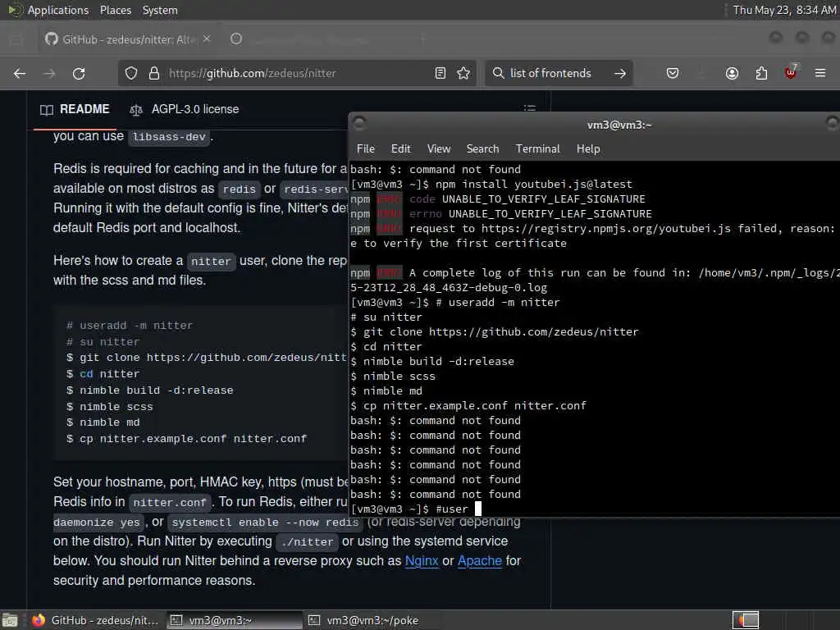Viewport: 840px width, 630px height.
Task: Click the padlock site security icon
Action: click(154, 73)
